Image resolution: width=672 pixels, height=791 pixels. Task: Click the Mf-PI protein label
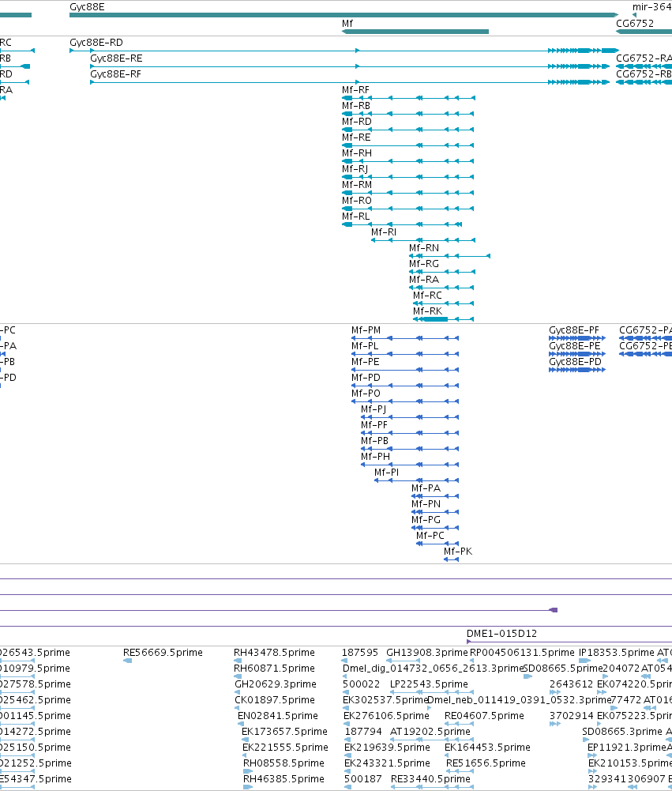387,473
